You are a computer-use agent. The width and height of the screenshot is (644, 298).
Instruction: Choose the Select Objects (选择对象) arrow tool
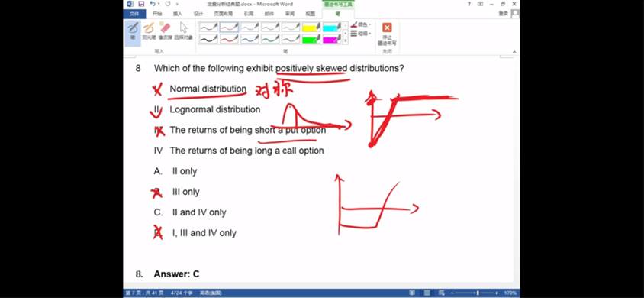pos(183,31)
